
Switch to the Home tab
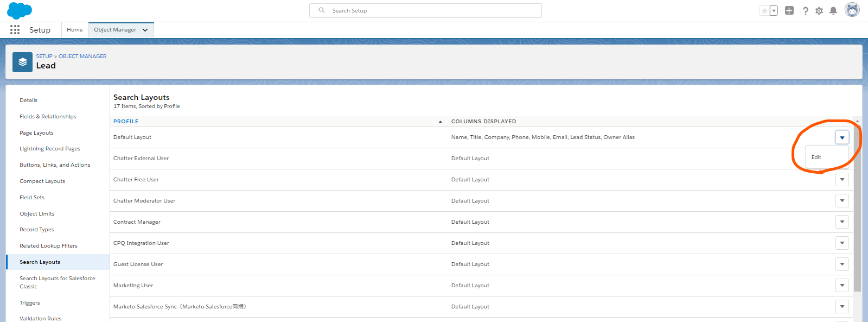75,30
